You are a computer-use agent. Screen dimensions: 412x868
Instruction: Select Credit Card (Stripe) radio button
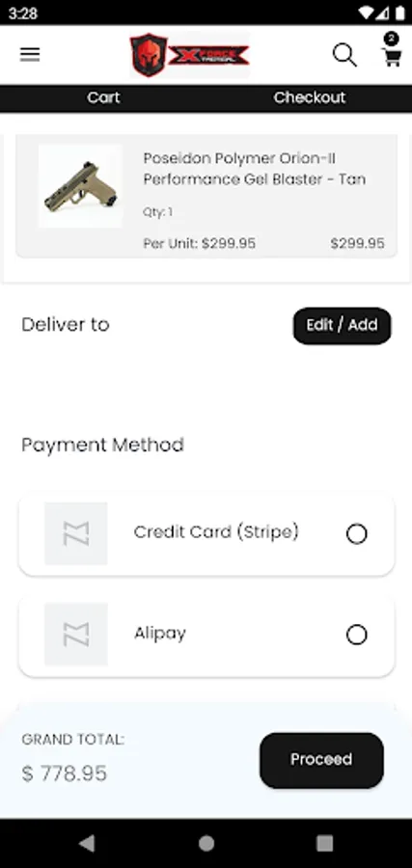click(357, 534)
